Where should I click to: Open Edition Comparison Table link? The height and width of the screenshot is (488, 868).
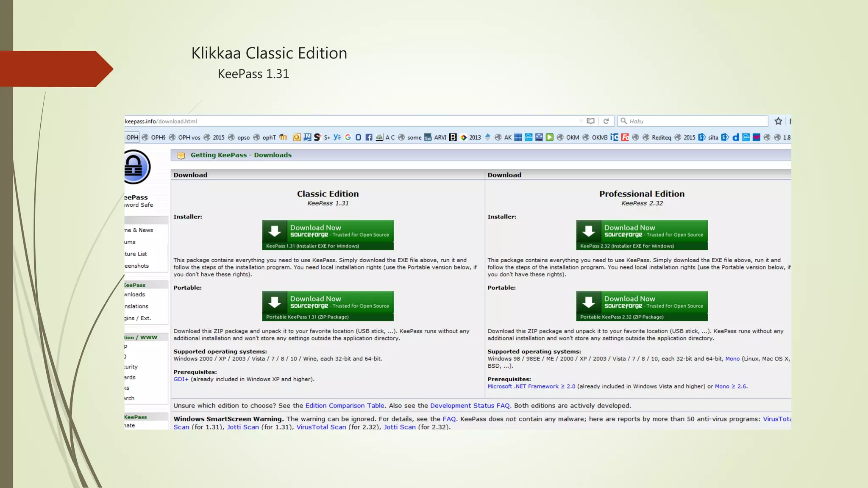345,405
